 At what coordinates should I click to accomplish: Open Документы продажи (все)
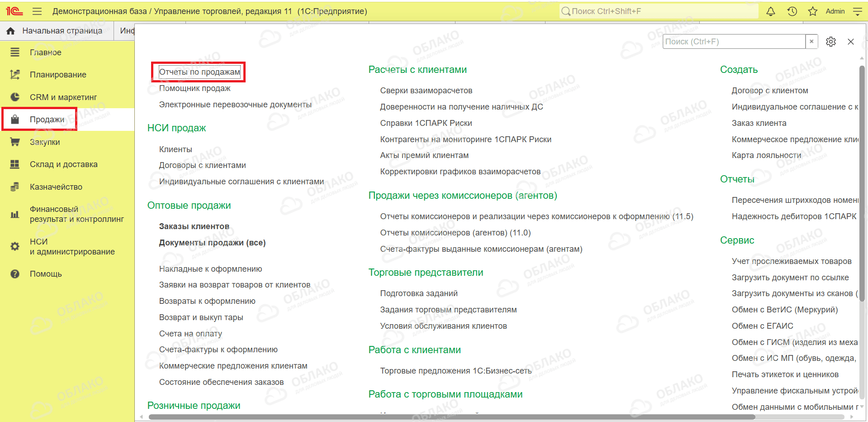[212, 243]
